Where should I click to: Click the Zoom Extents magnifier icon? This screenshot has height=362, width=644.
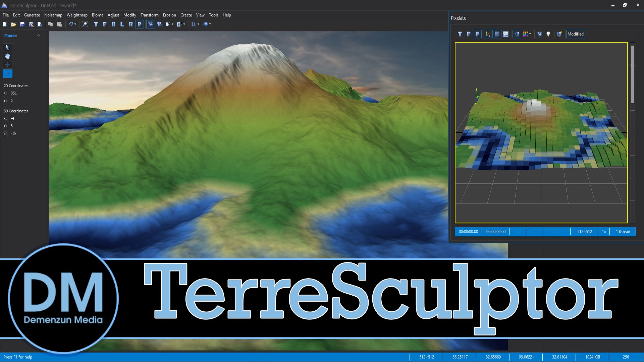[x=85, y=24]
